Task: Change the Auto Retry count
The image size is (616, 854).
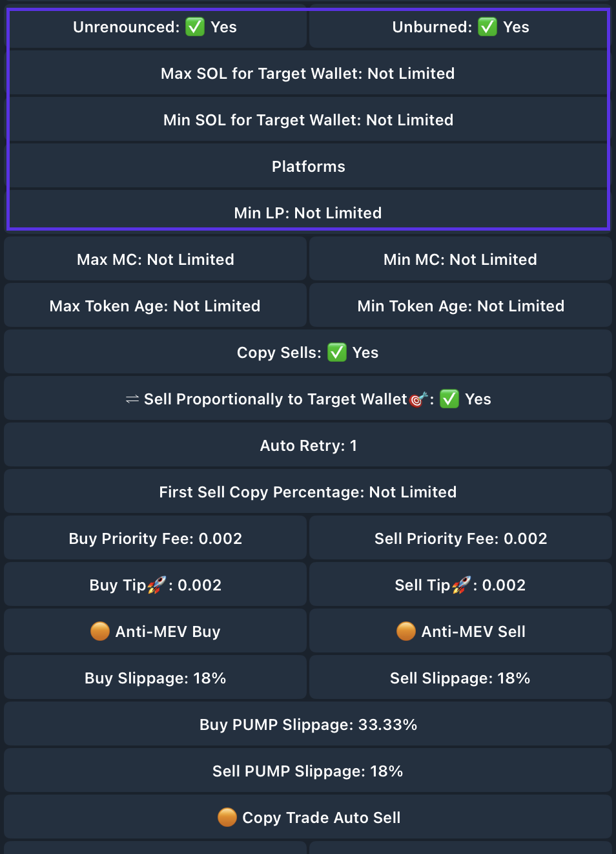Action: click(308, 446)
